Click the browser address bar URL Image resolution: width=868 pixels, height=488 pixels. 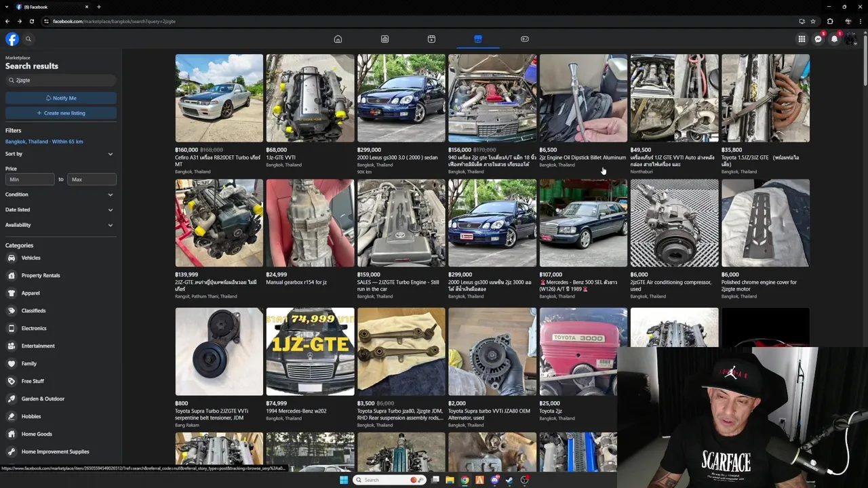tap(114, 21)
